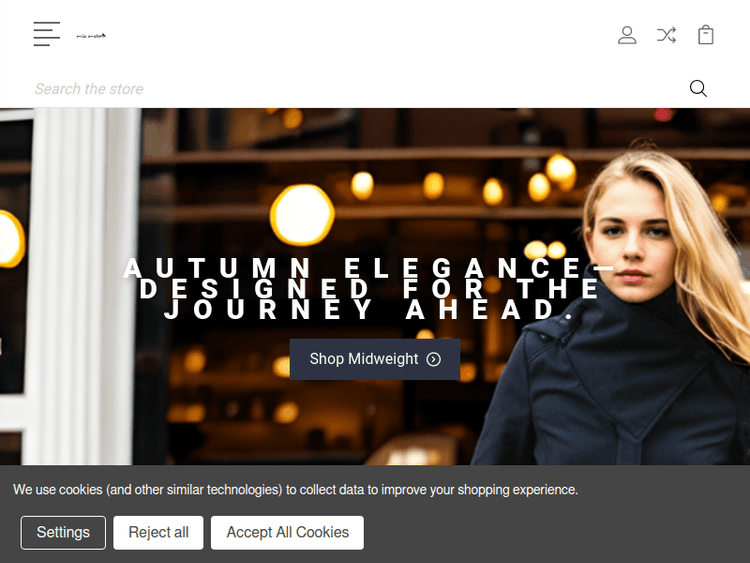The image size is (750, 563).
Task: Focus the "Search the store" field
Action: [x=350, y=89]
